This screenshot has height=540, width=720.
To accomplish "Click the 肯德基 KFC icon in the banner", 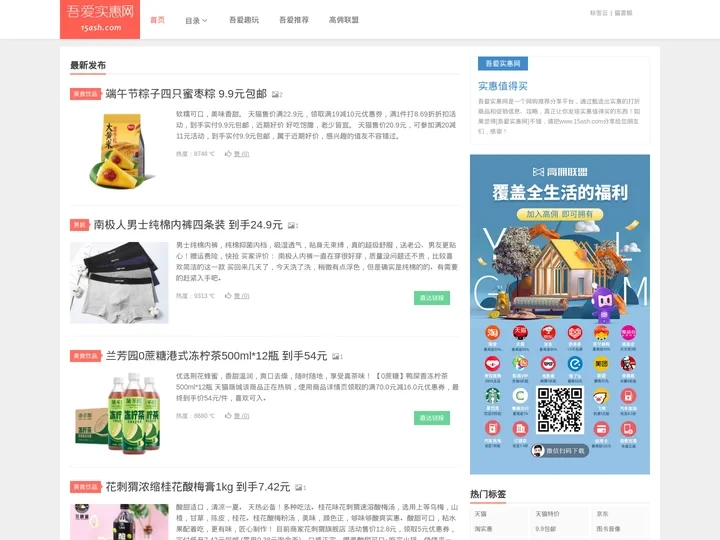I will click(628, 364).
